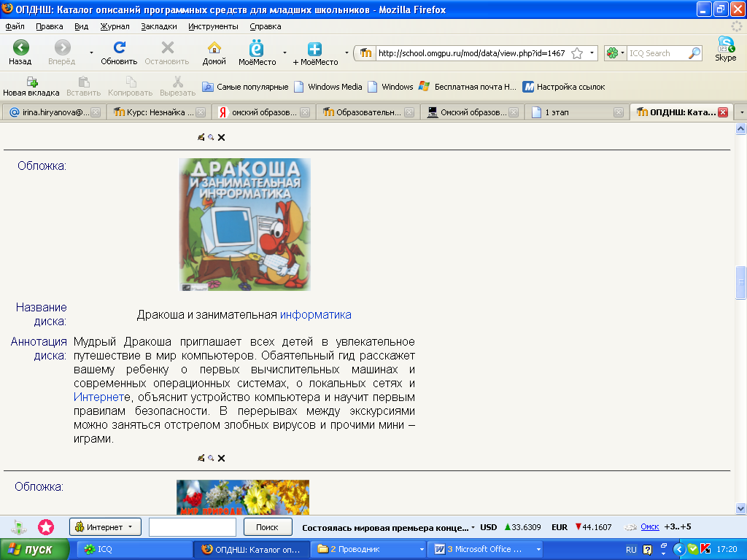Viewport: 747px width, 560px height.
Task: Click the page vertical scrollbar thumb
Action: point(741,282)
